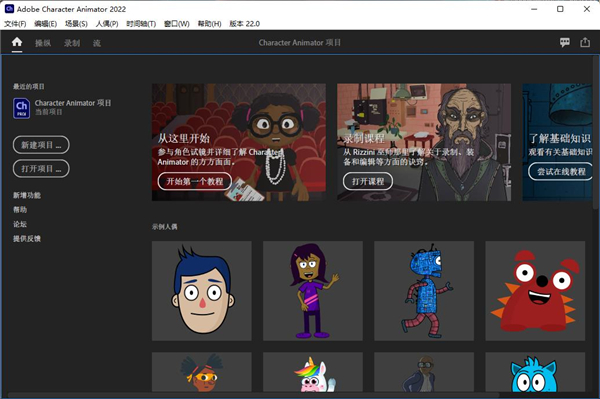
Task: Open the blue furry cat monster puppet
Action: click(535, 372)
